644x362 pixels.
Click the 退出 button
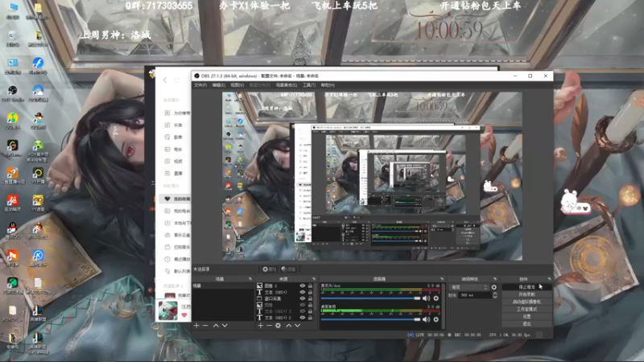(526, 324)
